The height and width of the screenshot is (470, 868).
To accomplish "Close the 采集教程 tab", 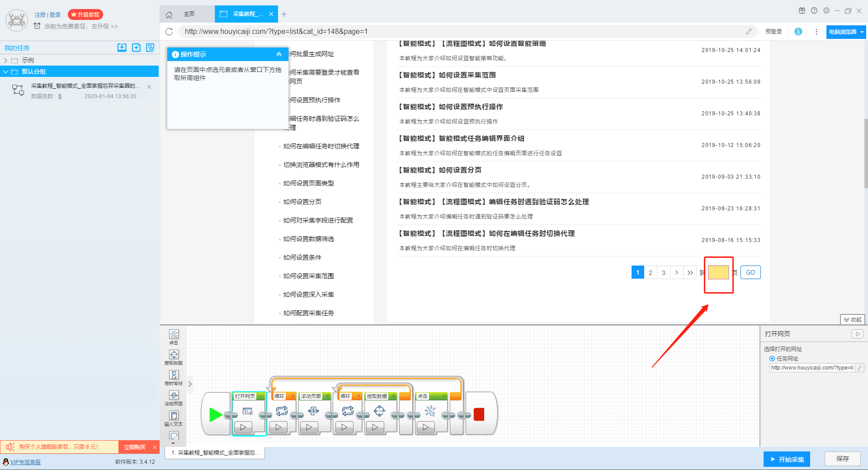I will [x=271, y=14].
